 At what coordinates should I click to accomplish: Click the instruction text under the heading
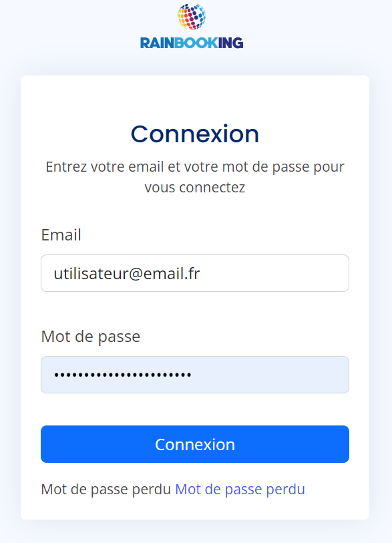pyautogui.click(x=195, y=177)
